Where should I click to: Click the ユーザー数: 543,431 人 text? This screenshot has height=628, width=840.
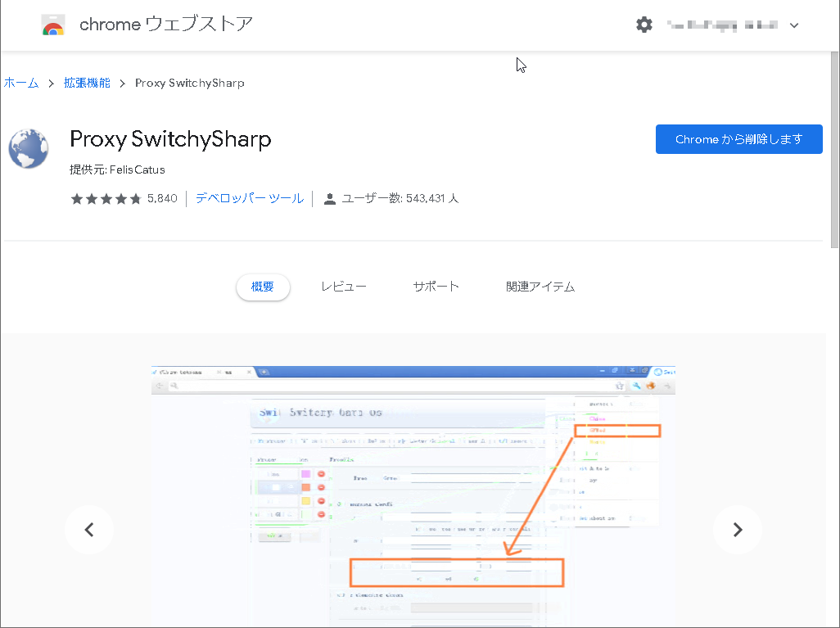click(x=400, y=199)
